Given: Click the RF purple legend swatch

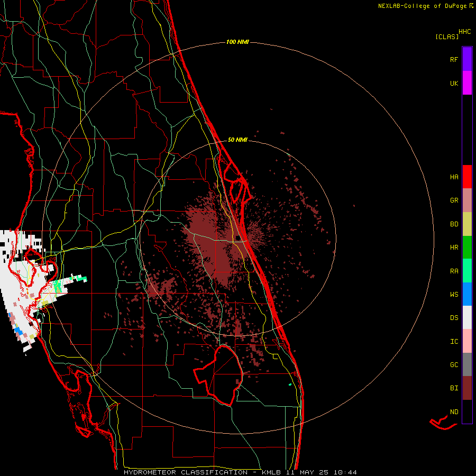Looking at the screenshot, I should coord(467,59).
